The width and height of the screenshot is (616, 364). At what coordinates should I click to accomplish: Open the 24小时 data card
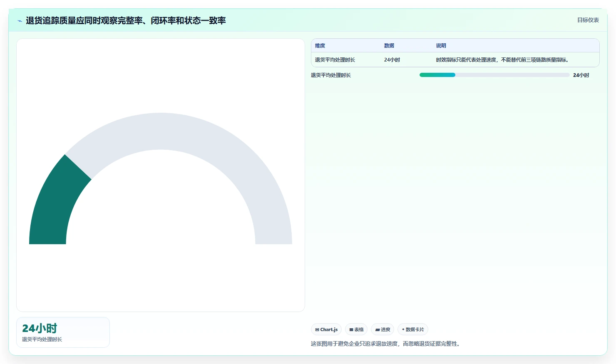point(63,332)
